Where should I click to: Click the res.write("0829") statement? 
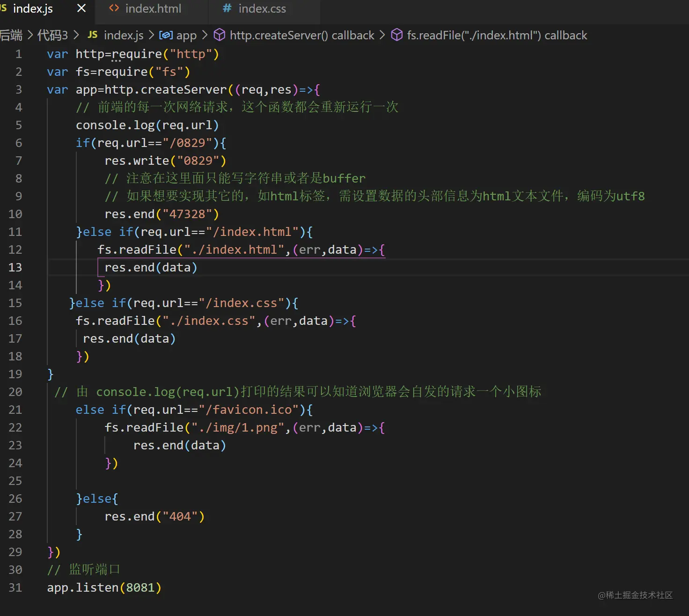[165, 161]
